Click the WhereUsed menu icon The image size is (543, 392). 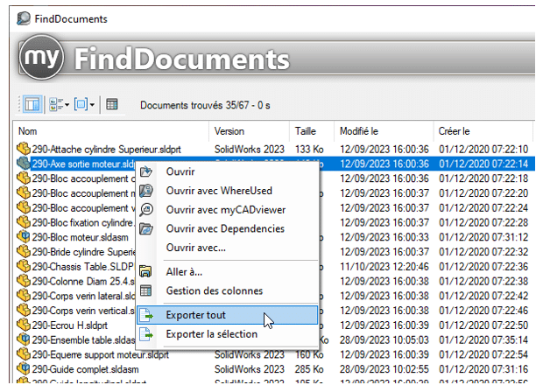[x=146, y=191]
